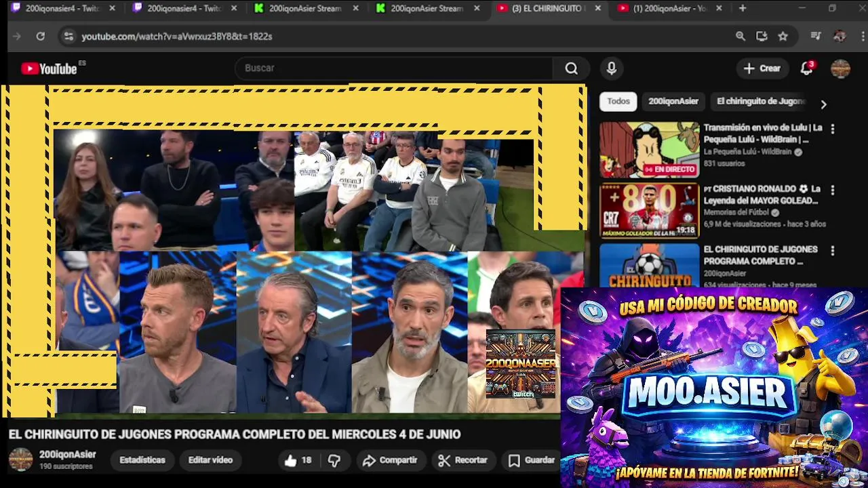Close the (1) 200iqonAsier YouTube tab
The width and height of the screenshot is (868, 488).
(x=719, y=8)
